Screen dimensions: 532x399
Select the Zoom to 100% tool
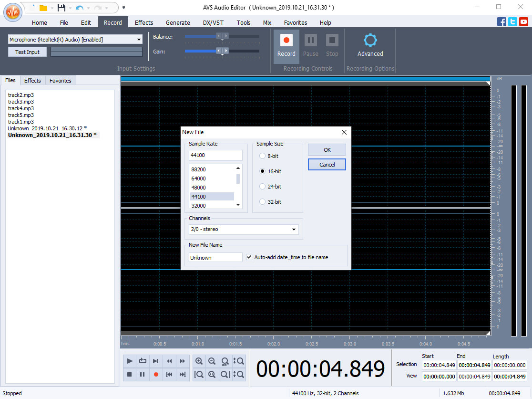225,361
